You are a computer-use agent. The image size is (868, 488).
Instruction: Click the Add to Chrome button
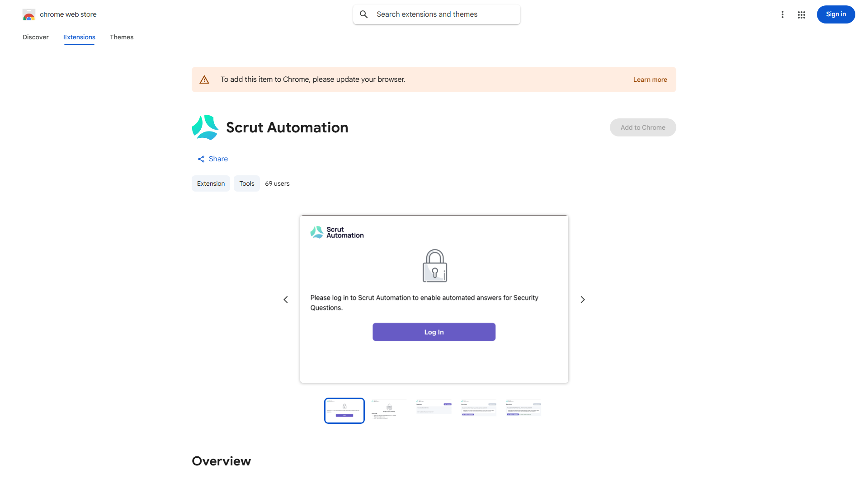(x=643, y=127)
